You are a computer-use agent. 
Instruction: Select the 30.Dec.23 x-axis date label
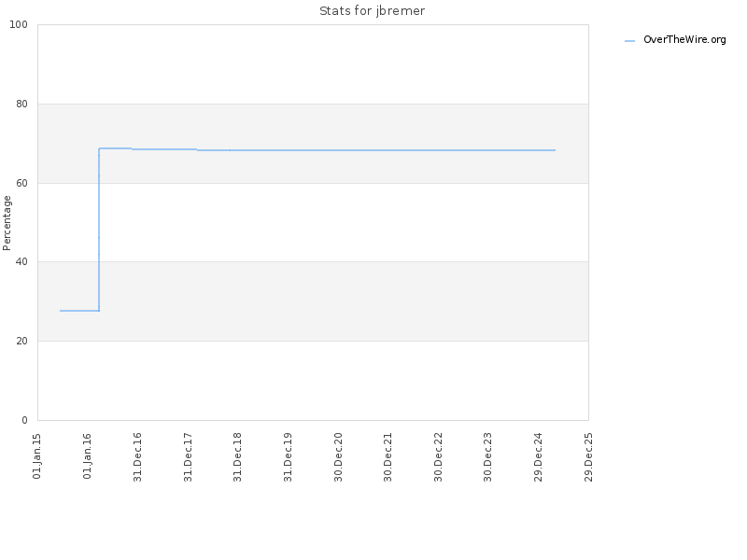pos(487,457)
